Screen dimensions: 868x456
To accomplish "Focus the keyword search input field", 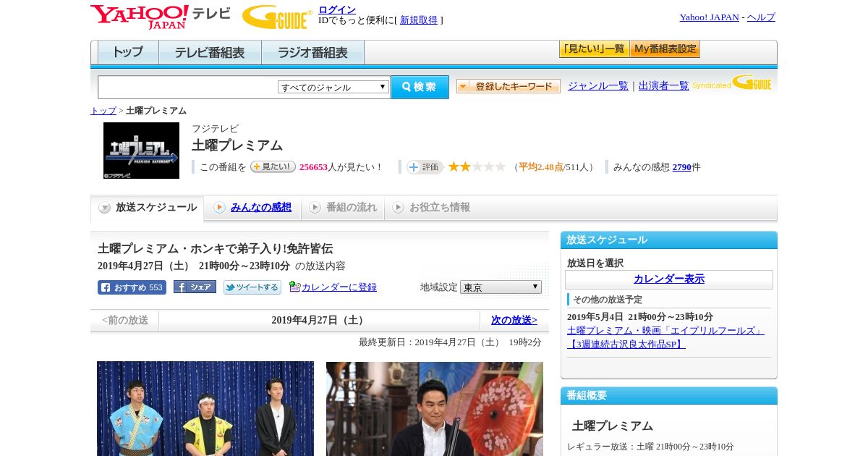I will 187,87.
